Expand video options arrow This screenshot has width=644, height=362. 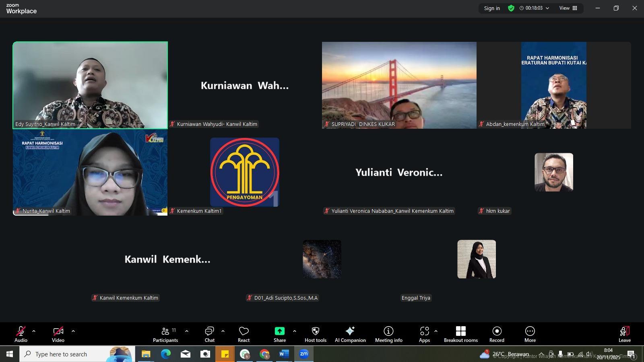73,331
